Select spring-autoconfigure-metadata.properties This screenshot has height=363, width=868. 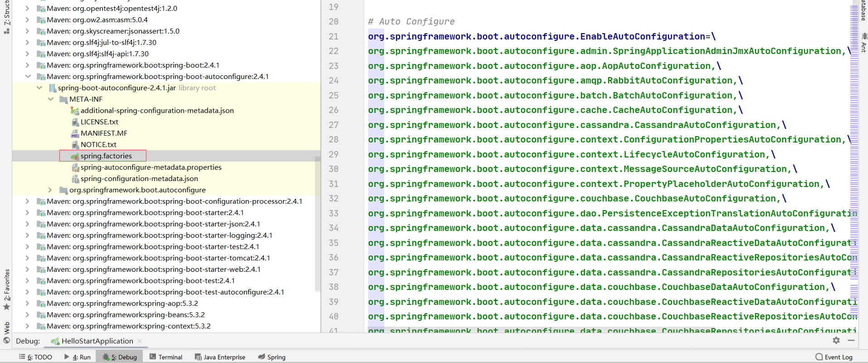point(151,167)
